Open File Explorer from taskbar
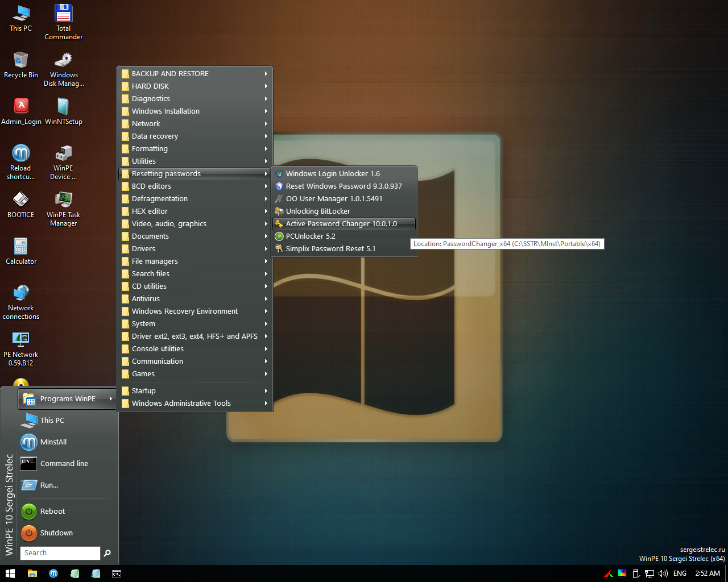The width and height of the screenshot is (728, 582). coord(32,573)
